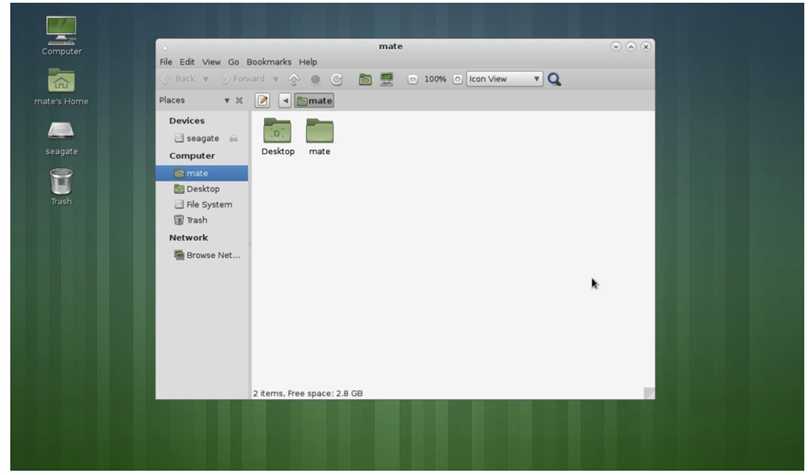Image resolution: width=808 pixels, height=475 pixels.
Task: Click the Search magnifier icon
Action: (x=554, y=79)
